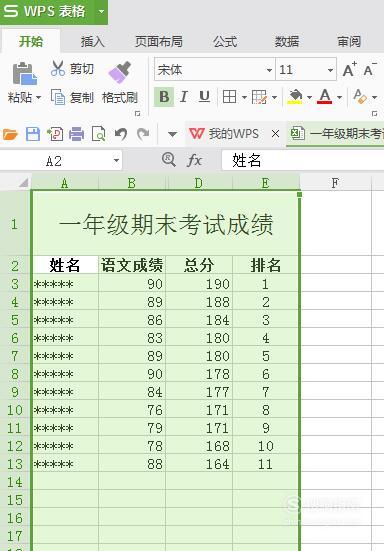This screenshot has height=551, width=384.
Task: Select the 排名 header cell
Action: 265,265
